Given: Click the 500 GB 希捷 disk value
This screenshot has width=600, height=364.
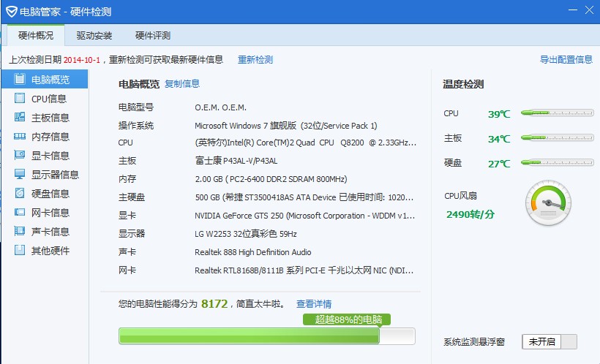Looking at the screenshot, I should click(304, 197).
